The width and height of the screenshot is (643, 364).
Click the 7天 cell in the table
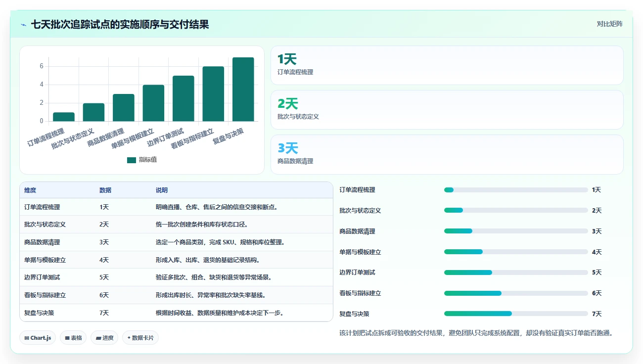pos(104,313)
